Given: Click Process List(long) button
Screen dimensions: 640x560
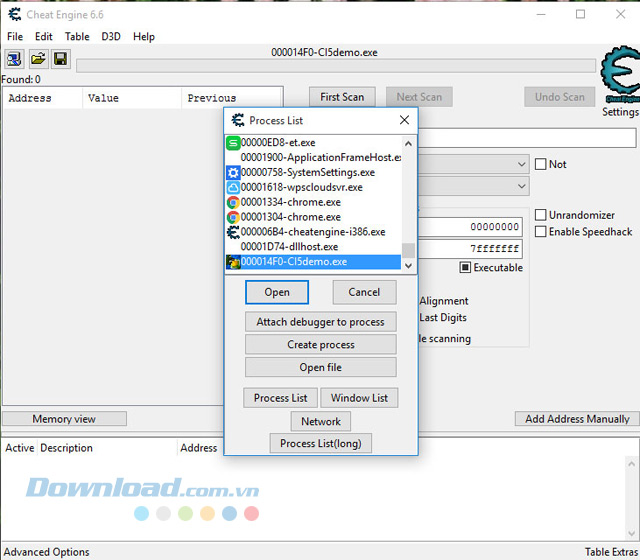Looking at the screenshot, I should pyautogui.click(x=320, y=443).
